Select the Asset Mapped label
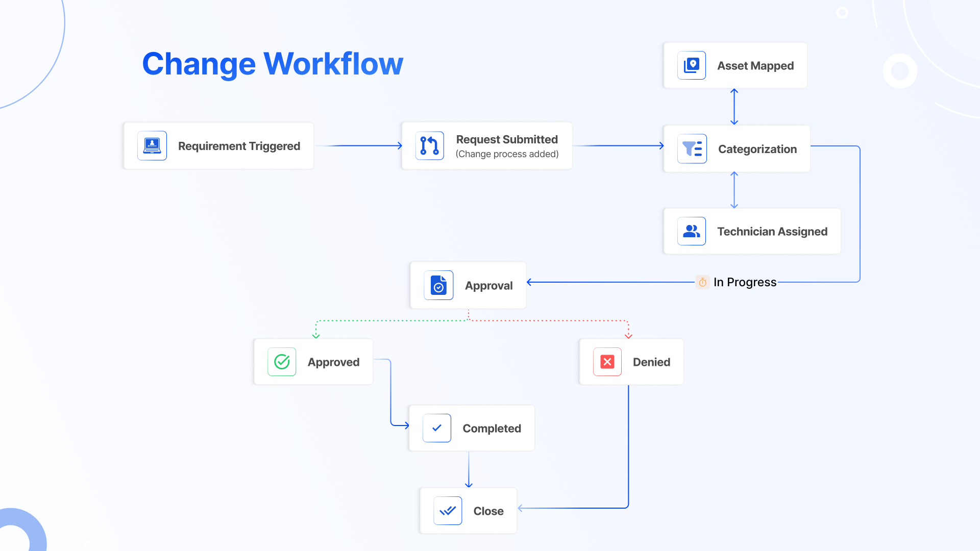Screen dimensions: 980x551 click(755, 66)
